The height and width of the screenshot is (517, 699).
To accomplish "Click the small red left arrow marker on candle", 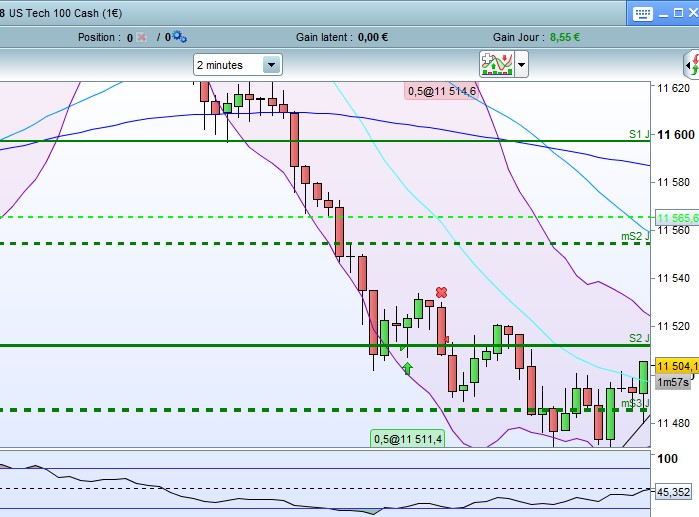I will [x=446, y=340].
